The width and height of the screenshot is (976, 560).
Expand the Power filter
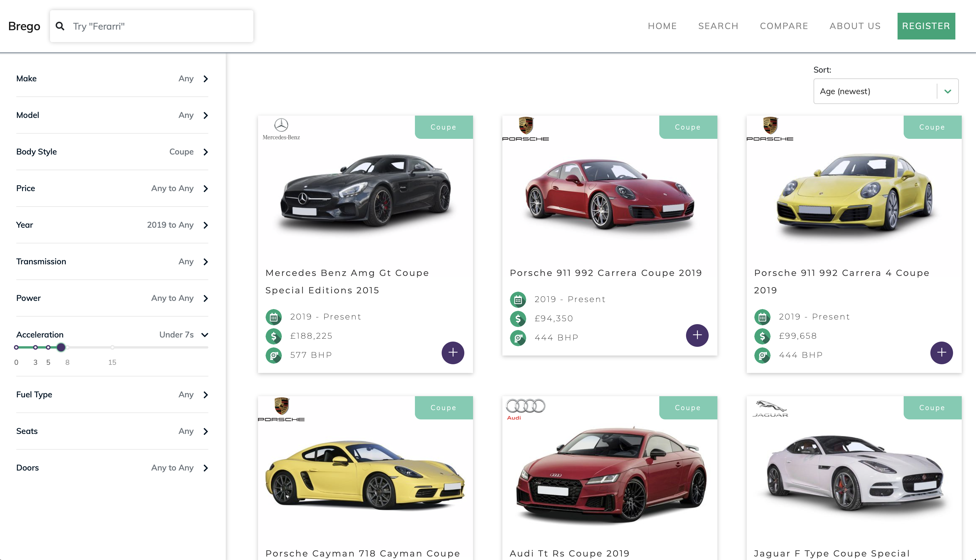[112, 298]
